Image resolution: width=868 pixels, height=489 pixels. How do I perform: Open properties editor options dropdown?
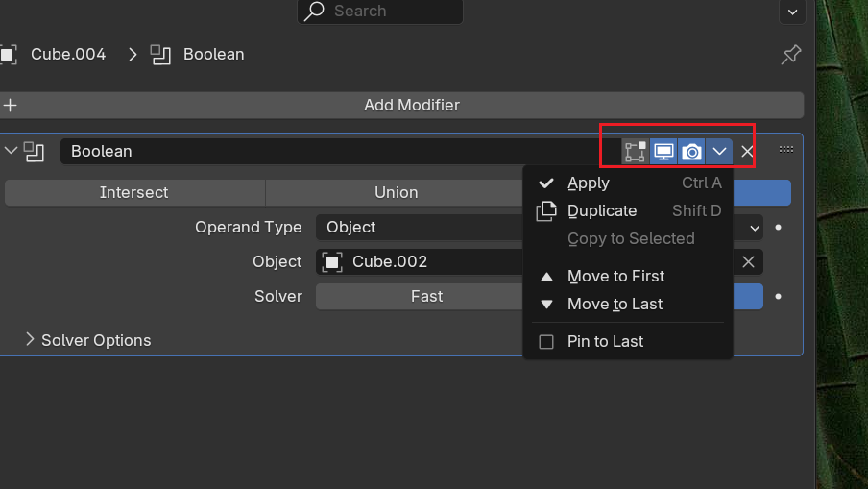point(792,12)
